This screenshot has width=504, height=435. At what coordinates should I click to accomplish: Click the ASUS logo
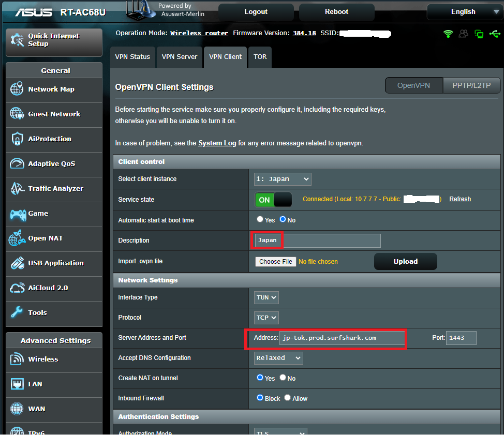pos(34,12)
